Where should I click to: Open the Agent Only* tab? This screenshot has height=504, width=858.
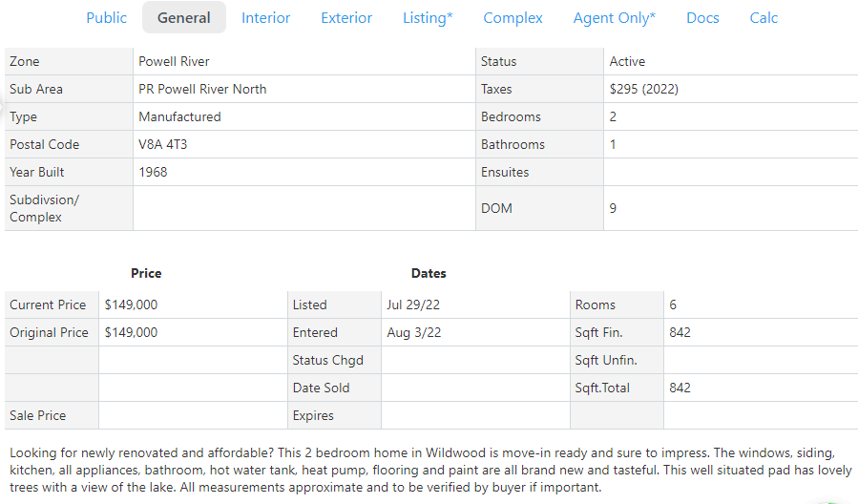click(x=614, y=18)
